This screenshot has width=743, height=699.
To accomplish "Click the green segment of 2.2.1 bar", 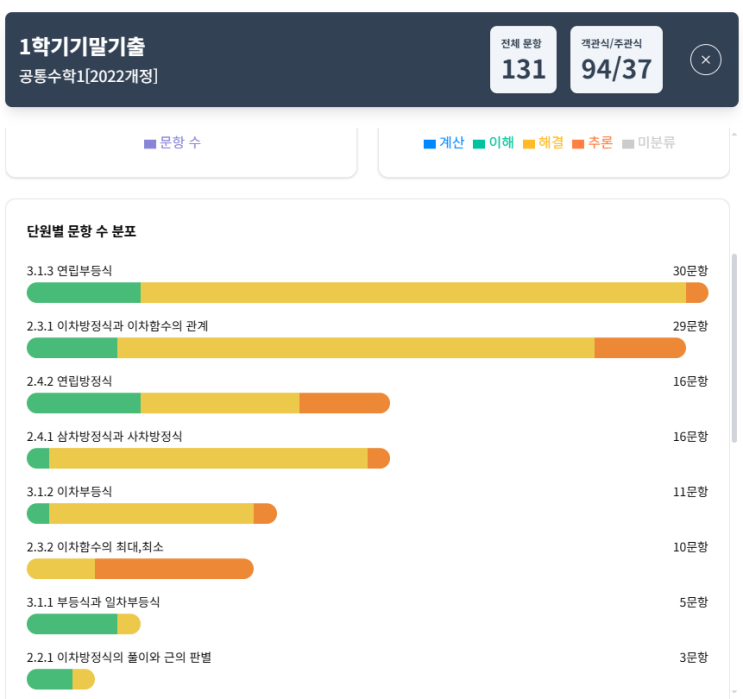I will [x=50, y=680].
